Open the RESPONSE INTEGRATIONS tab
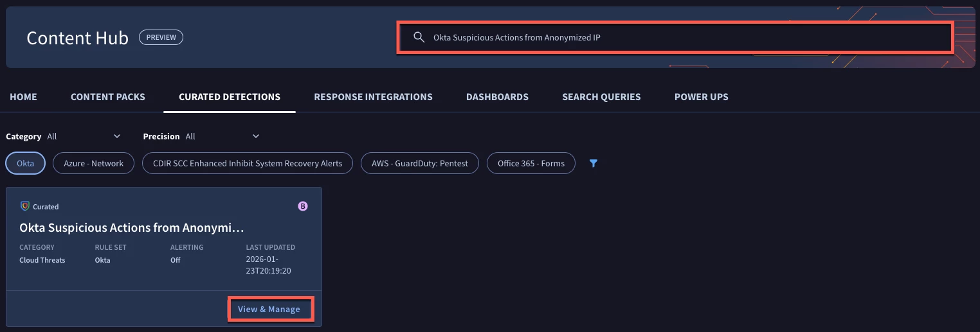The image size is (980, 332). (373, 97)
